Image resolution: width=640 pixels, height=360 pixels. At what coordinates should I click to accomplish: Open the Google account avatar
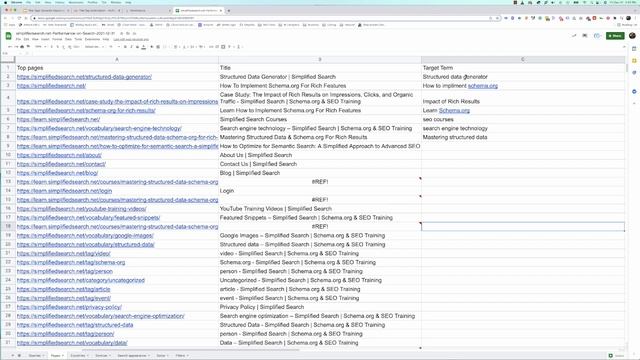[632, 36]
